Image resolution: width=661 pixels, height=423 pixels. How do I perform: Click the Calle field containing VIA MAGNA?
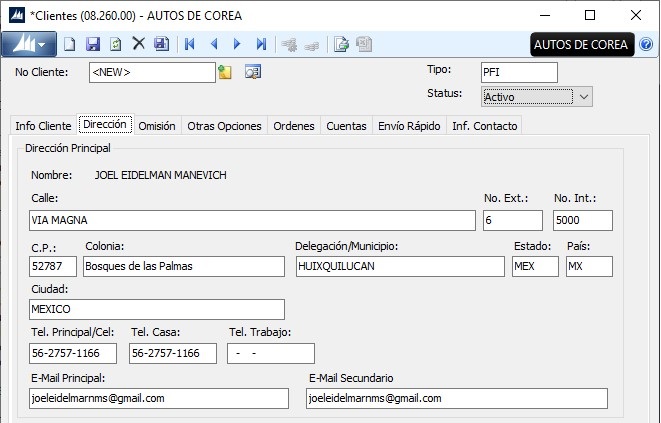point(253,221)
